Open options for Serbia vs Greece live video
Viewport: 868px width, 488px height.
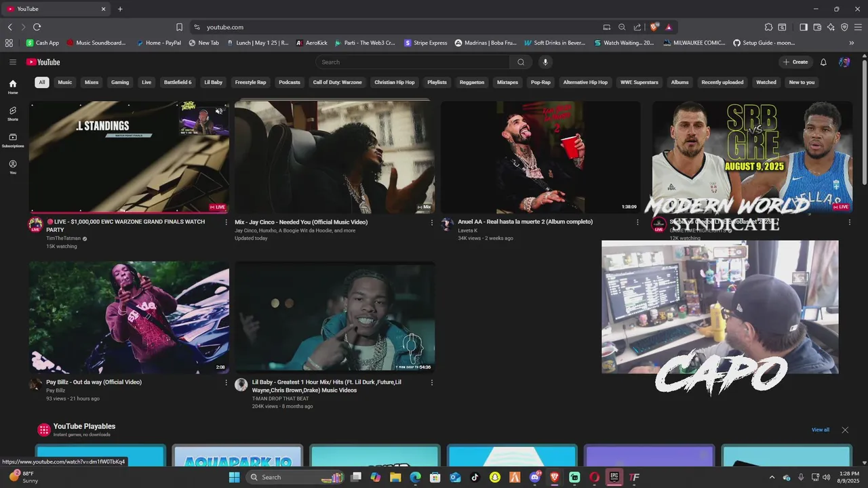point(849,222)
